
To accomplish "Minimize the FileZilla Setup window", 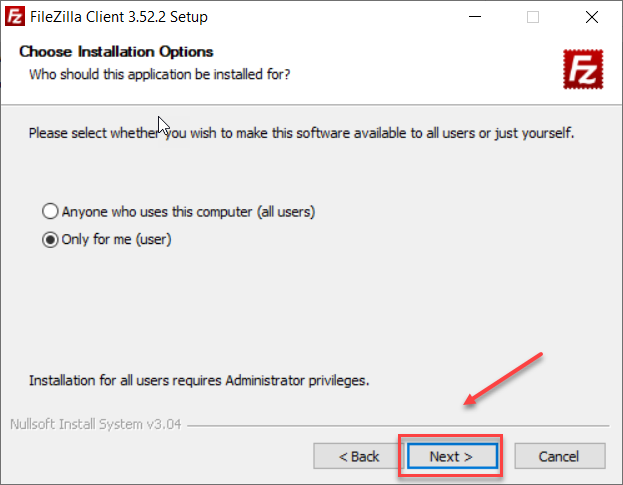I will [484, 17].
